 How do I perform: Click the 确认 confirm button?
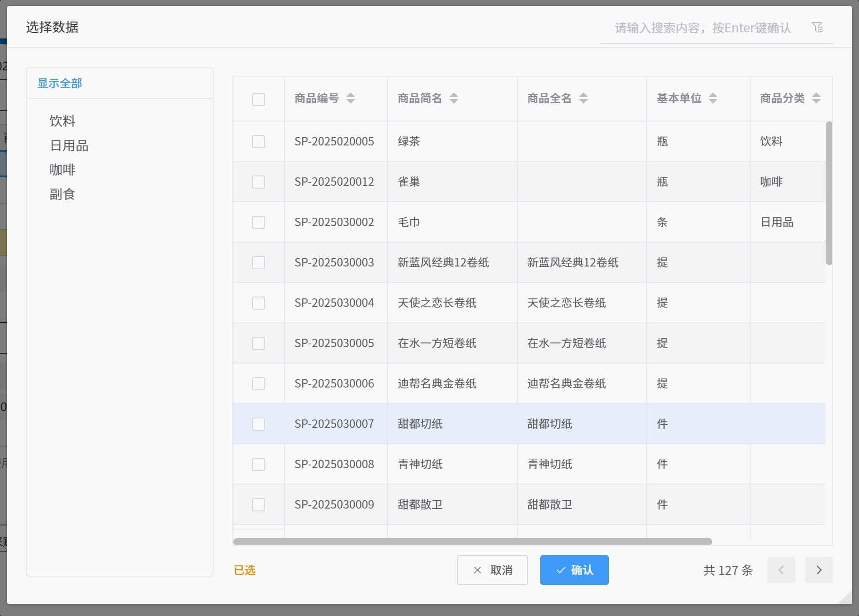click(574, 570)
